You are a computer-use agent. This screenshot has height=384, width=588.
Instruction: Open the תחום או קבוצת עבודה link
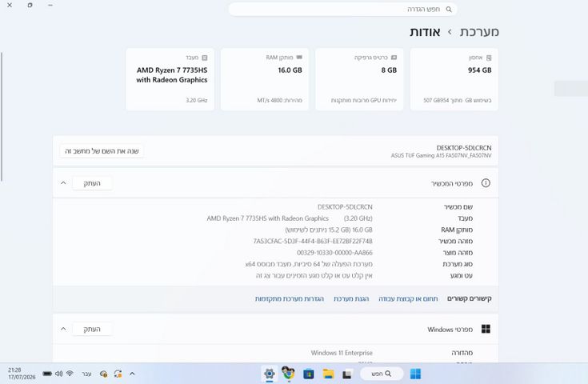(408, 299)
